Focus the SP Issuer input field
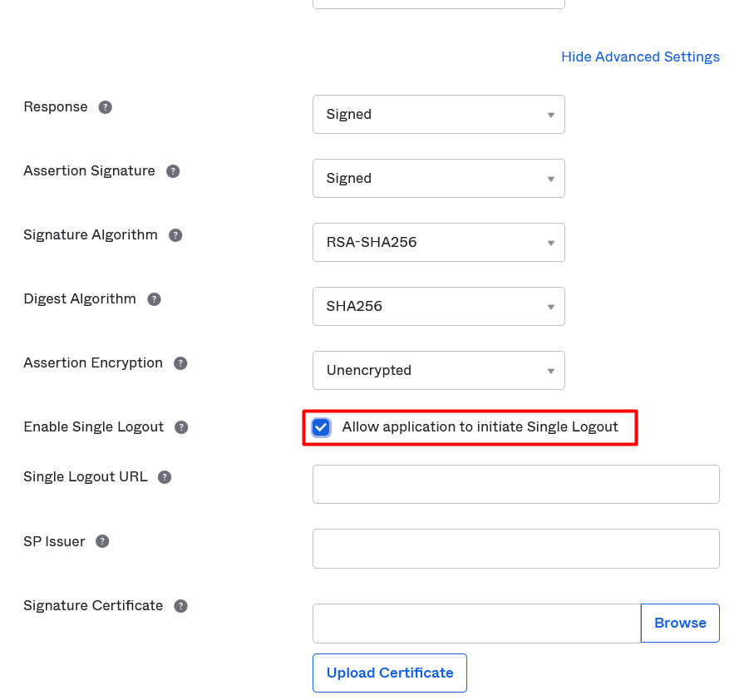This screenshot has width=744, height=700. (515, 548)
